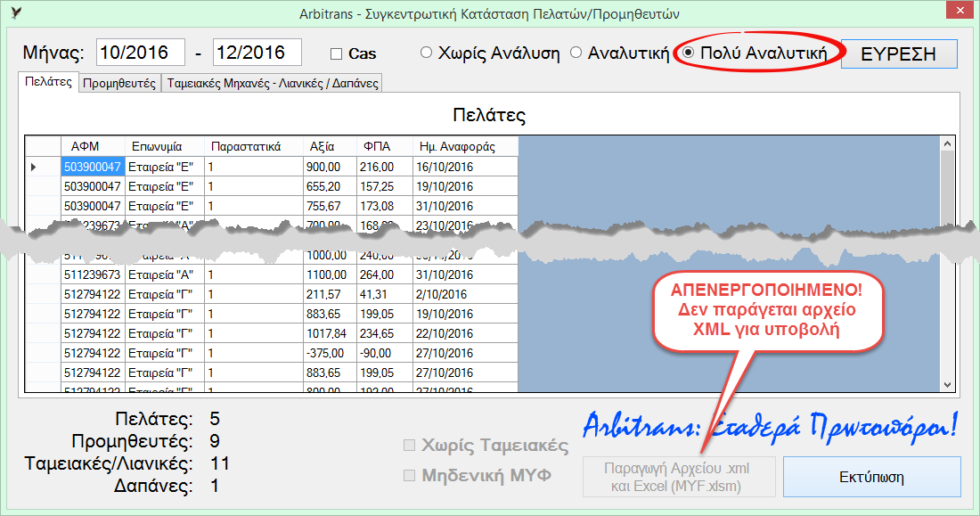Image resolution: width=980 pixels, height=516 pixels.
Task: Enable the Cas checkbox
Action: click(336, 54)
